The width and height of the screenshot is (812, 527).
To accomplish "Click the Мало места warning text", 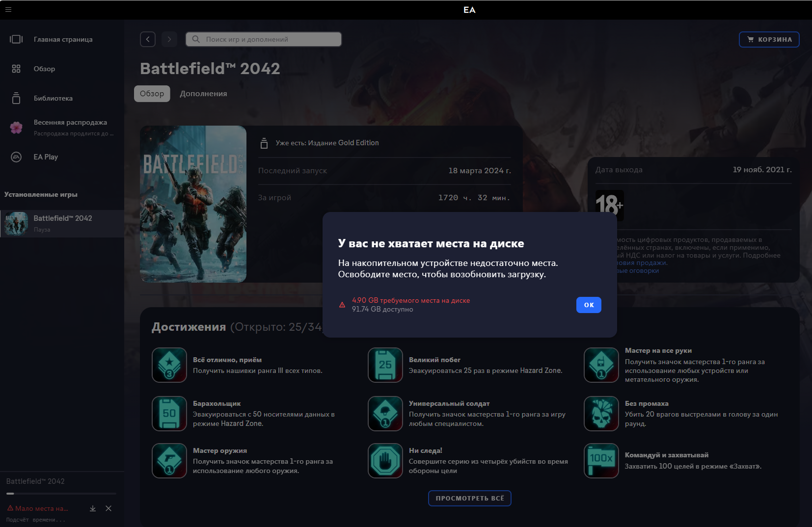I will (42, 508).
